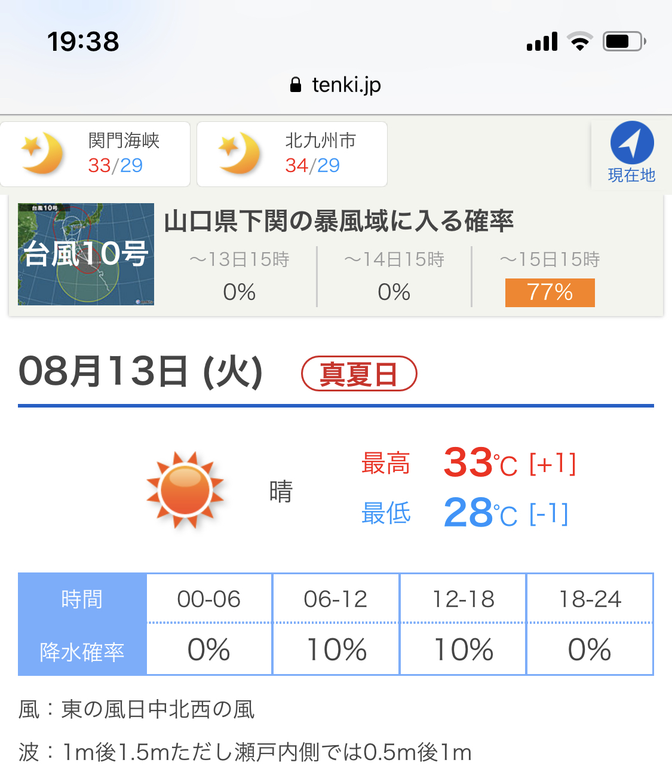This screenshot has width=672, height=784.
Task: Open the 北九州市 forecast card
Action: pyautogui.click(x=292, y=154)
